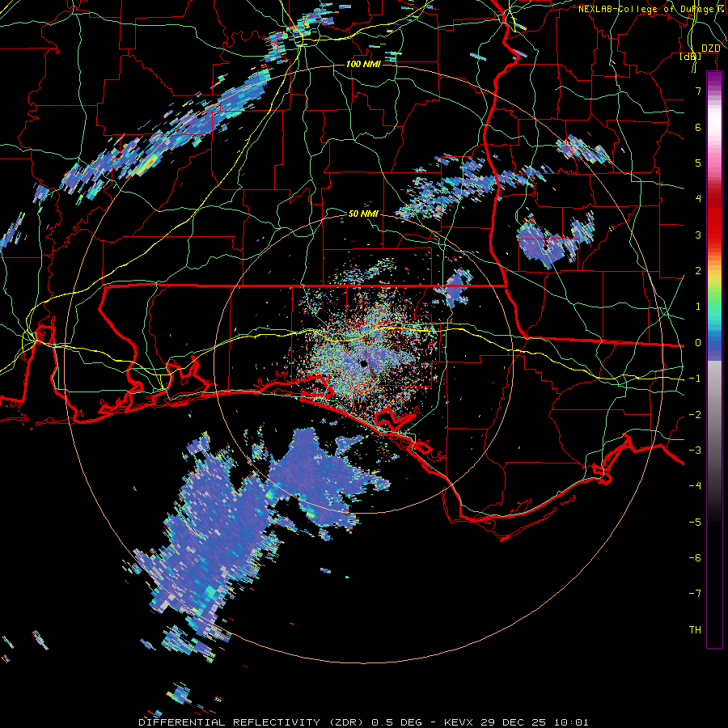This screenshot has width=728, height=728.
Task: Click the -3 value on the dB scale
Action: tap(695, 451)
